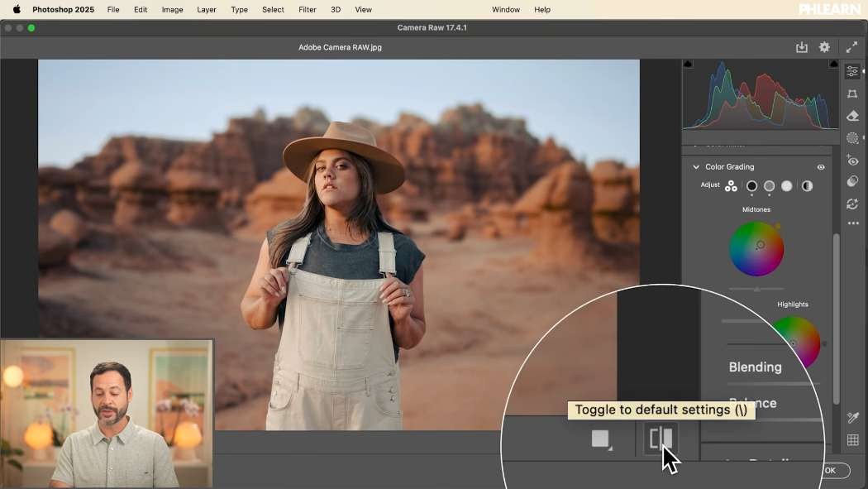Viewport: 868px width, 489px height.
Task: Open the Select menu
Action: (x=273, y=9)
